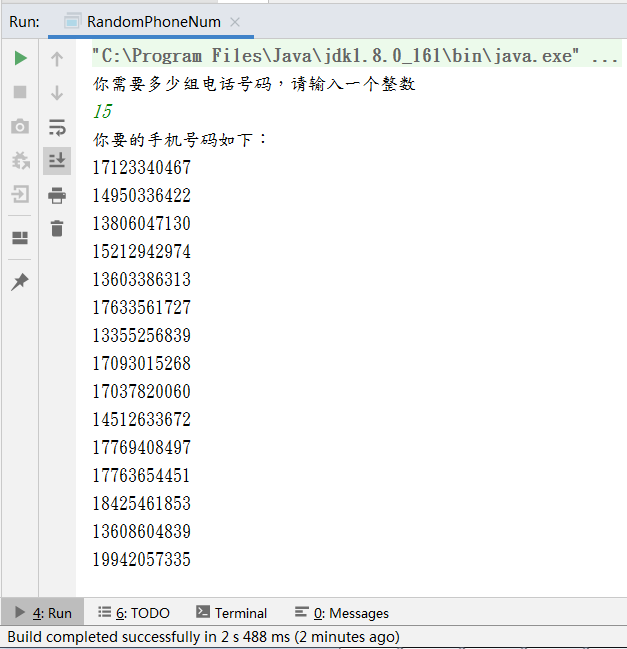Clear all console output trash icon
This screenshot has height=649, width=627.
tap(57, 228)
